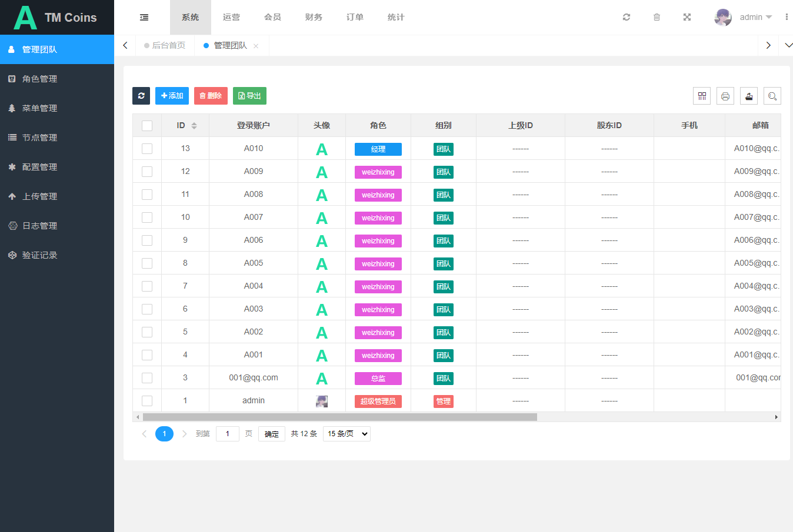This screenshot has width=793, height=532.
Task: Tick the checkbox for row A010
Action: [147, 149]
